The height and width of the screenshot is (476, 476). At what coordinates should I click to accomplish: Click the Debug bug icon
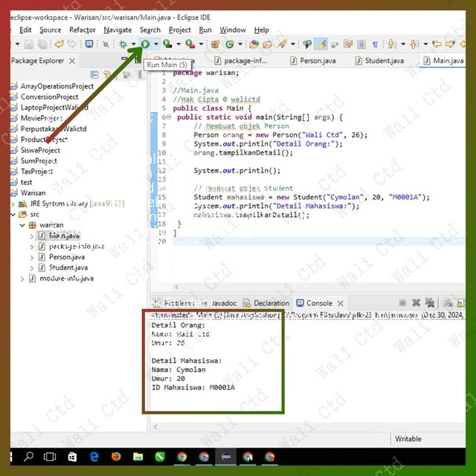pyautogui.click(x=123, y=45)
